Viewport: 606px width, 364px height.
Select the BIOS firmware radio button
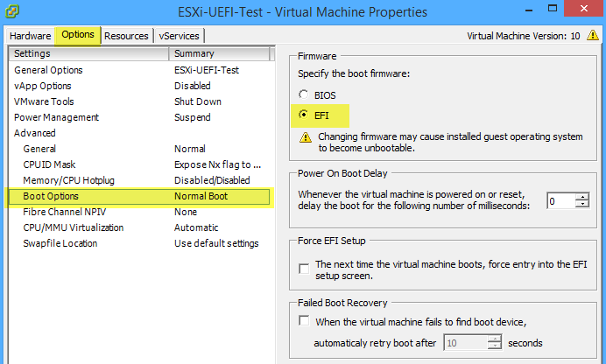pos(304,94)
